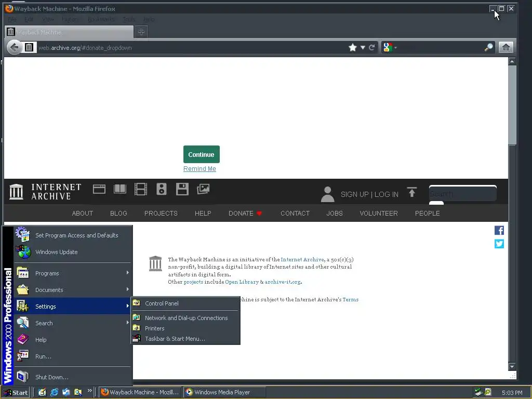The height and width of the screenshot is (399, 532).
Task: Open the Software floppy disk icon
Action: click(x=182, y=189)
